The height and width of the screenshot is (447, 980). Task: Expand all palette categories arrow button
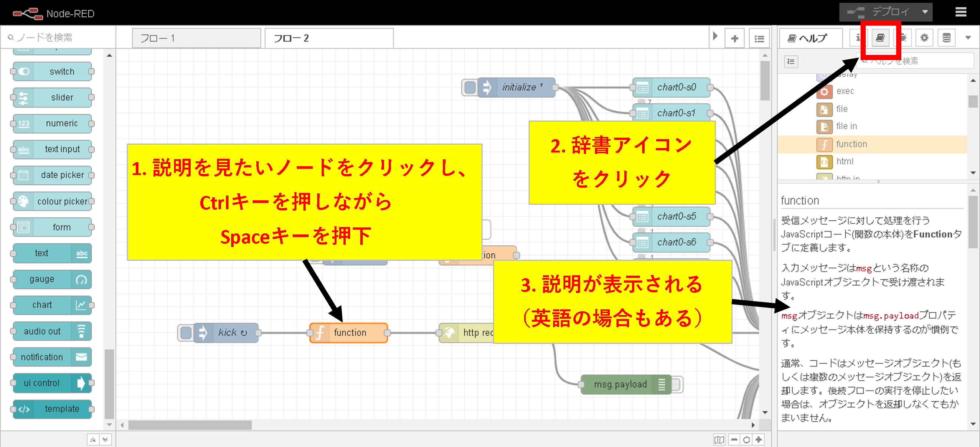(105, 439)
